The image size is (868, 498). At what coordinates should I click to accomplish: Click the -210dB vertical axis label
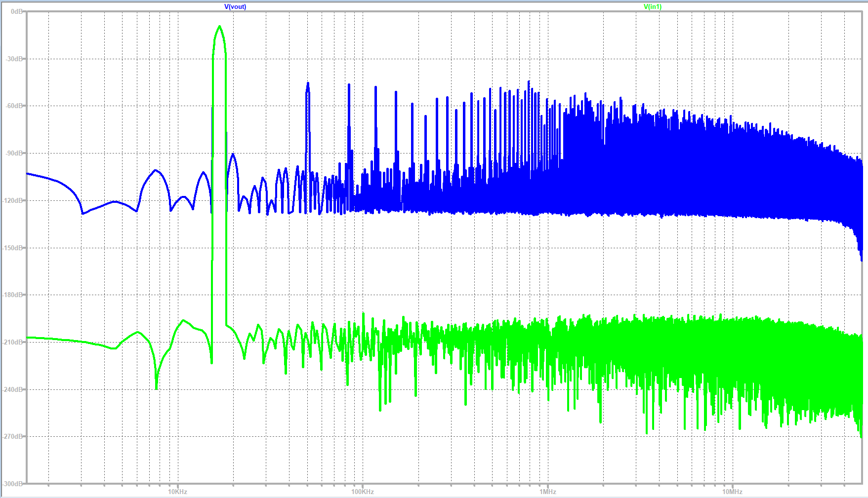13,342
